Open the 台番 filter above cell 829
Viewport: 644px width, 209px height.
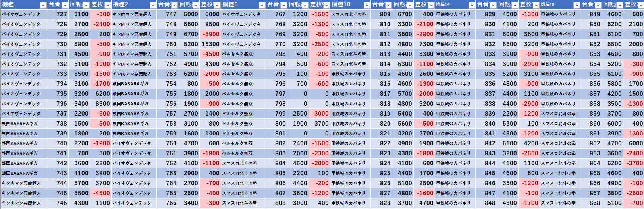493,5
